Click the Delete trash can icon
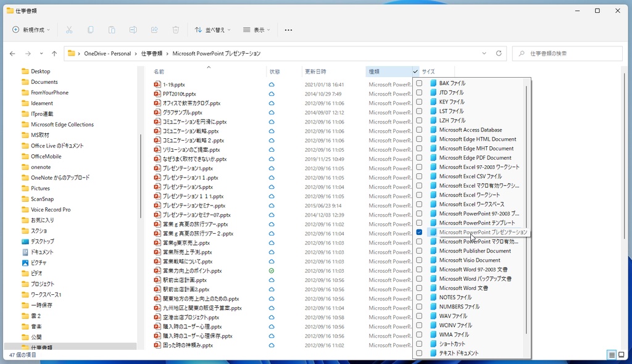 (x=176, y=30)
